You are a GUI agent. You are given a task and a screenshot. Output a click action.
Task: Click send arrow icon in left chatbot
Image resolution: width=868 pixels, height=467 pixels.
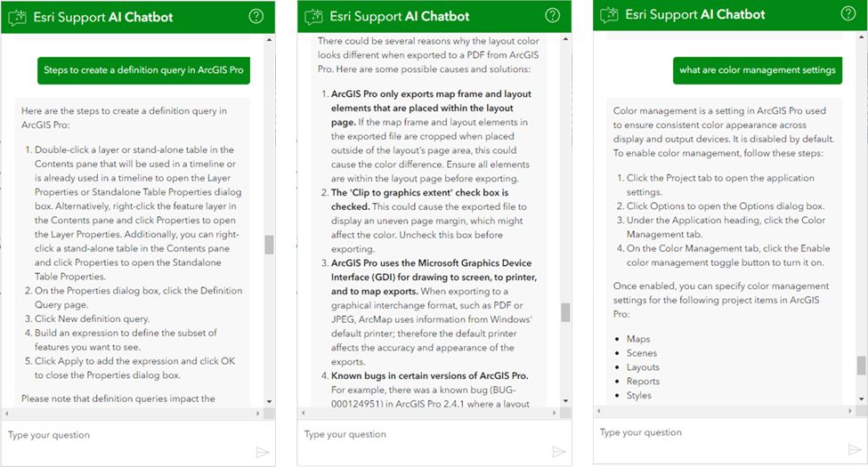(263, 453)
